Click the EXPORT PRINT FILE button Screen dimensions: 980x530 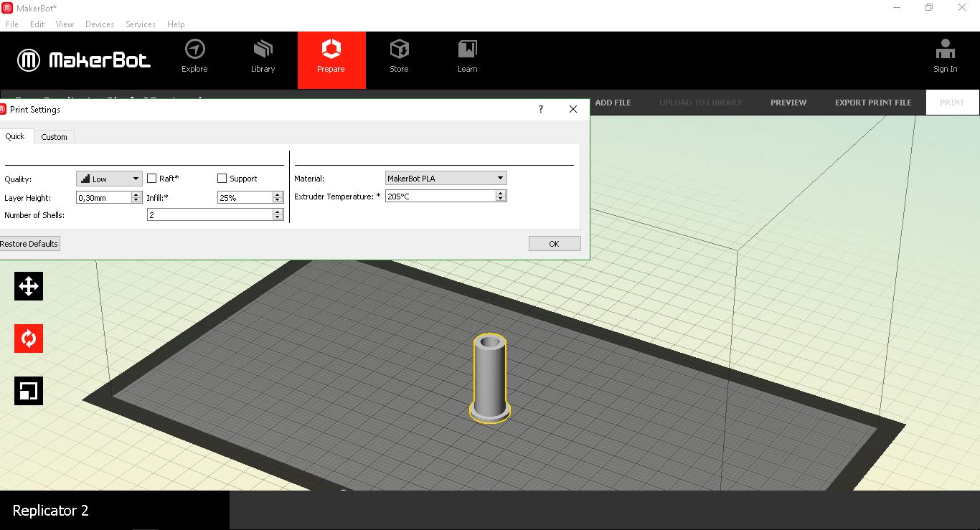(873, 103)
